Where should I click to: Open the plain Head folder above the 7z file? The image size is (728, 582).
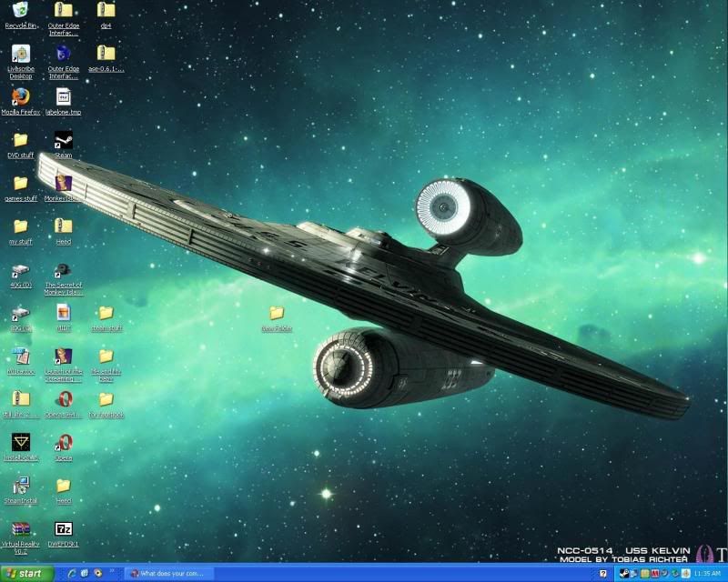[x=63, y=490]
